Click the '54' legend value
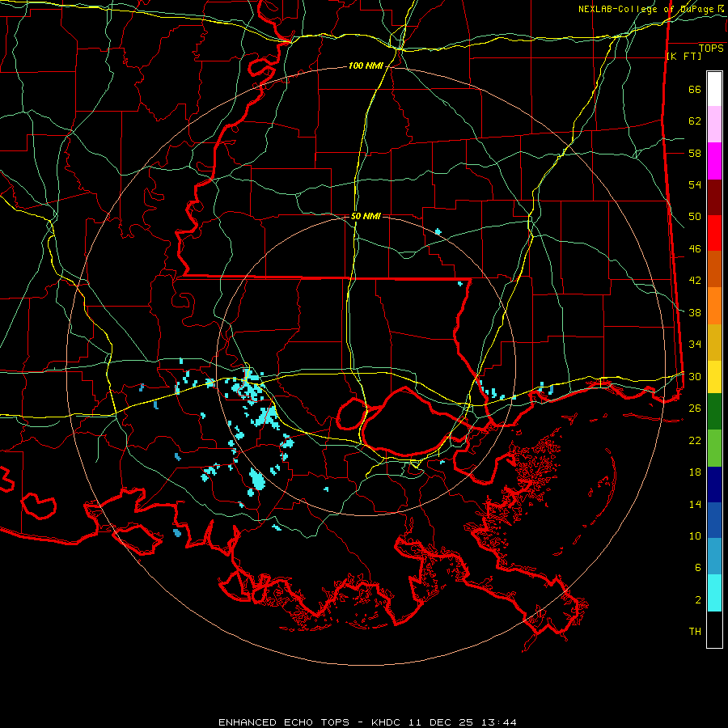This screenshot has height=728, width=728. [695, 185]
